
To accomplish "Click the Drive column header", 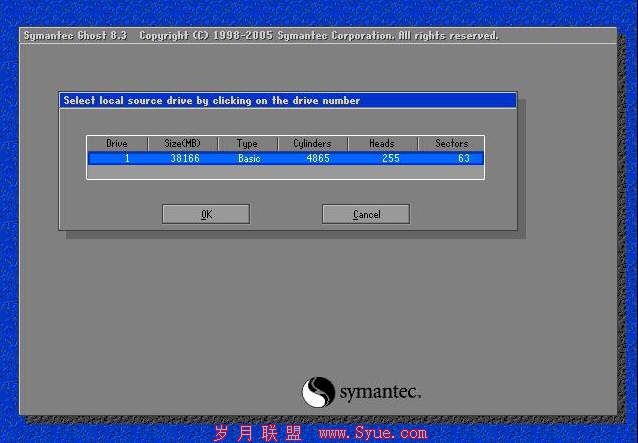I will pyautogui.click(x=117, y=144).
